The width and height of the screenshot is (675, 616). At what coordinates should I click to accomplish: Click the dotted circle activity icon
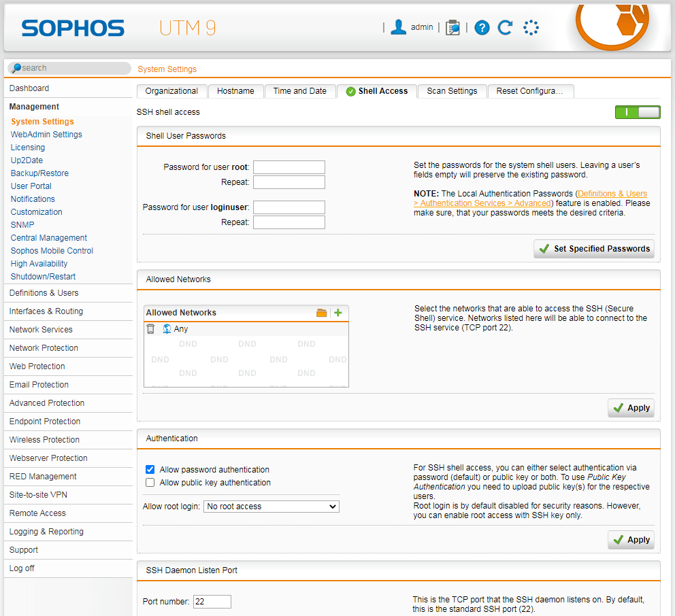coord(531,27)
